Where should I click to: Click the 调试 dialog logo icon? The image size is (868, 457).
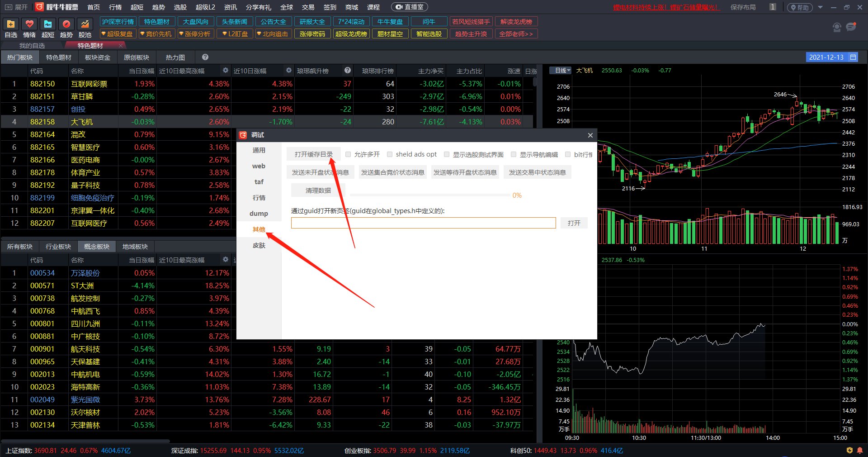click(x=243, y=135)
